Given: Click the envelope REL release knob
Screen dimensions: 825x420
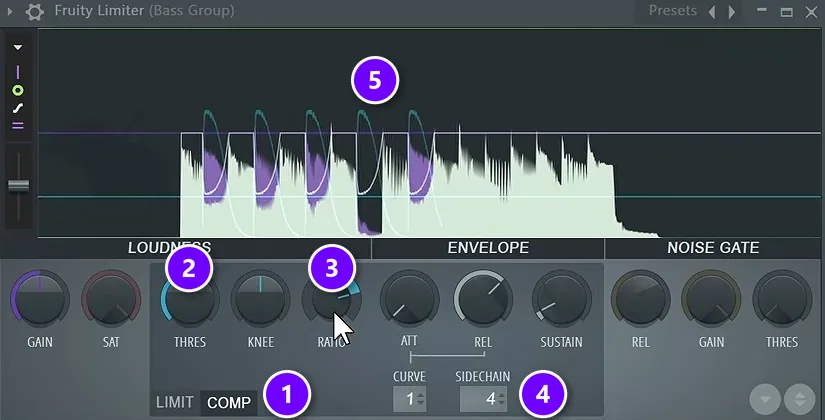Looking at the screenshot, I should click(x=483, y=299).
